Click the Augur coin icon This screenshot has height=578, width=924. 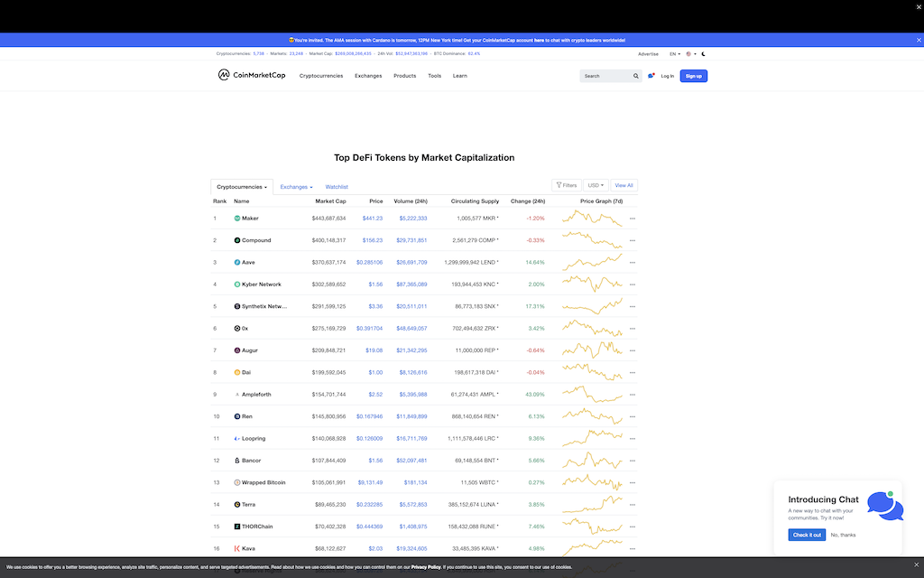pos(237,350)
